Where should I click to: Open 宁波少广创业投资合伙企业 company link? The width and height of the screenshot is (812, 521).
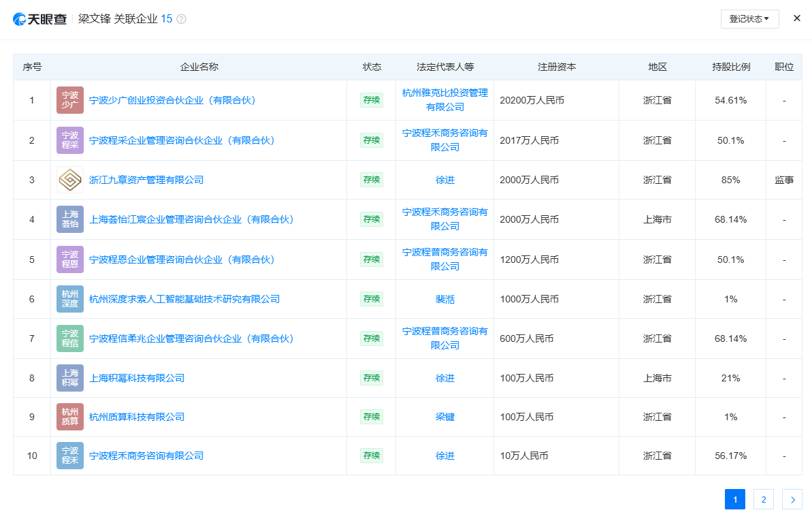174,100
